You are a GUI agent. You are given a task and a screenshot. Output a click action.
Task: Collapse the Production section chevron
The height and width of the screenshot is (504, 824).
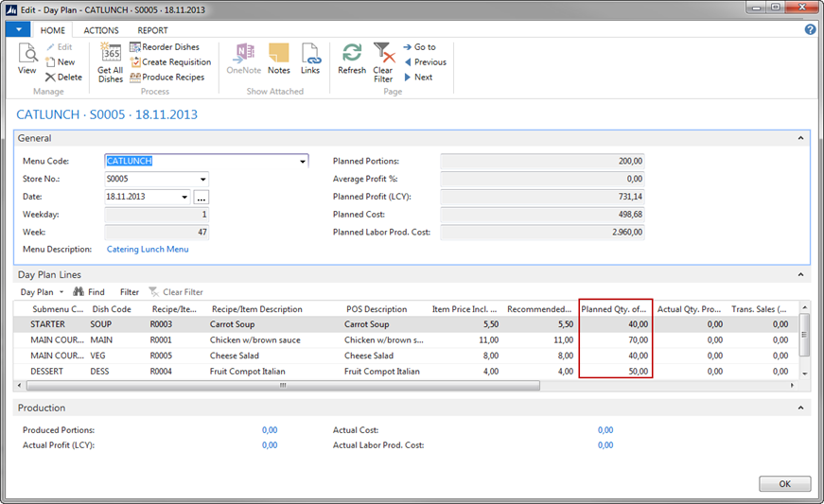point(802,408)
